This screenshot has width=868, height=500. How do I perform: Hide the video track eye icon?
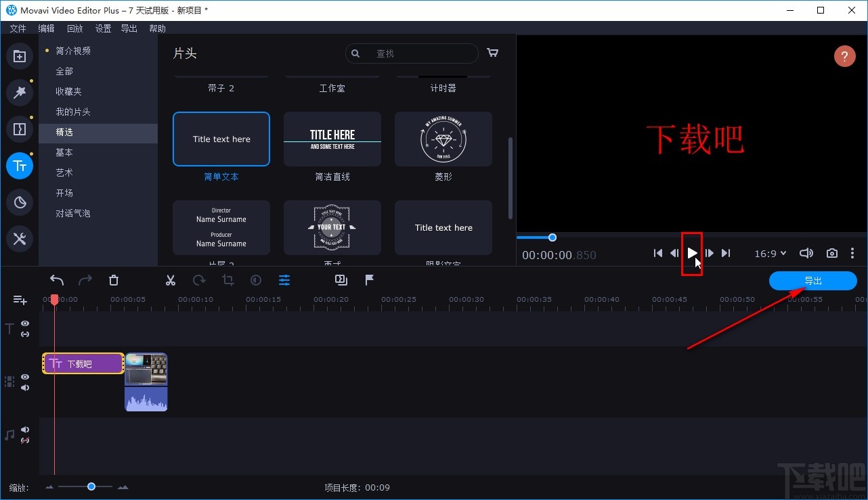click(25, 377)
